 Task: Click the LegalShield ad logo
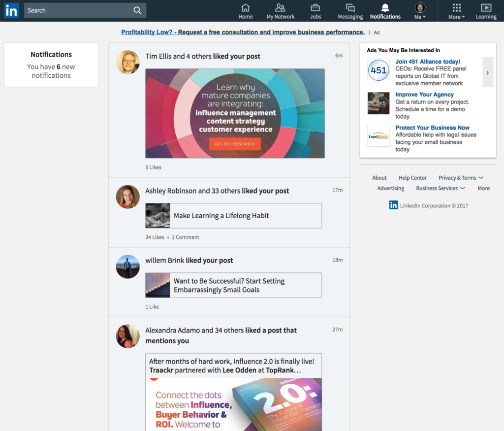coord(378,136)
